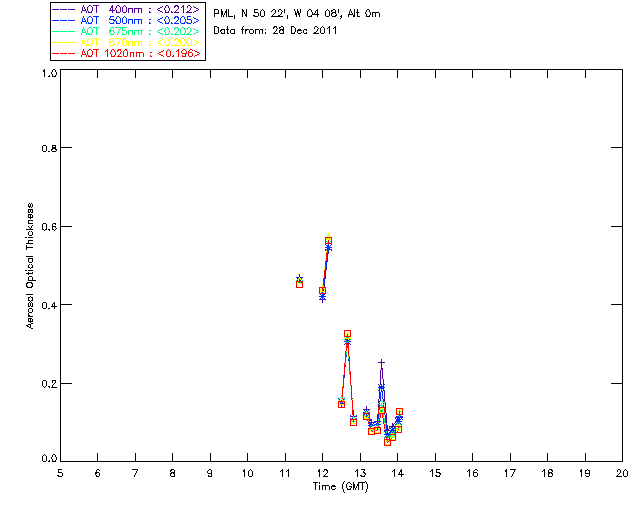Click the x-axis tick label '20'
This screenshot has height=512, width=640.
tap(622, 473)
